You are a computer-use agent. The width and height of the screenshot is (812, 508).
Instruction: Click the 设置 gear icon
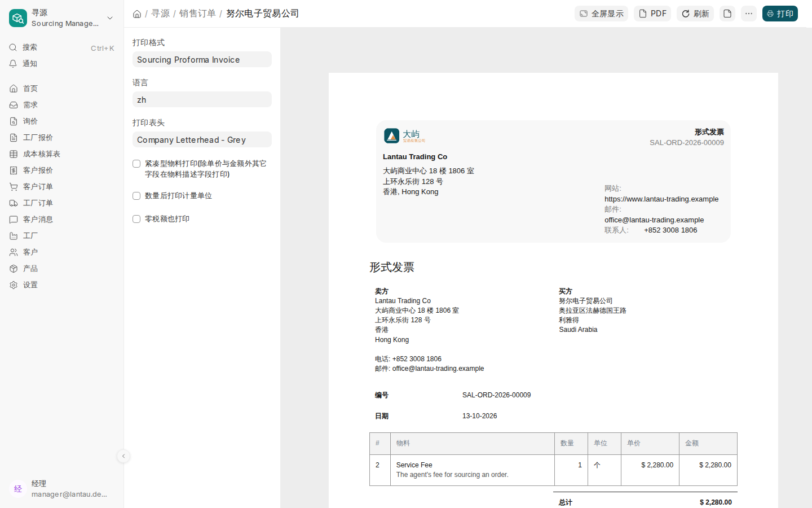pyautogui.click(x=14, y=285)
